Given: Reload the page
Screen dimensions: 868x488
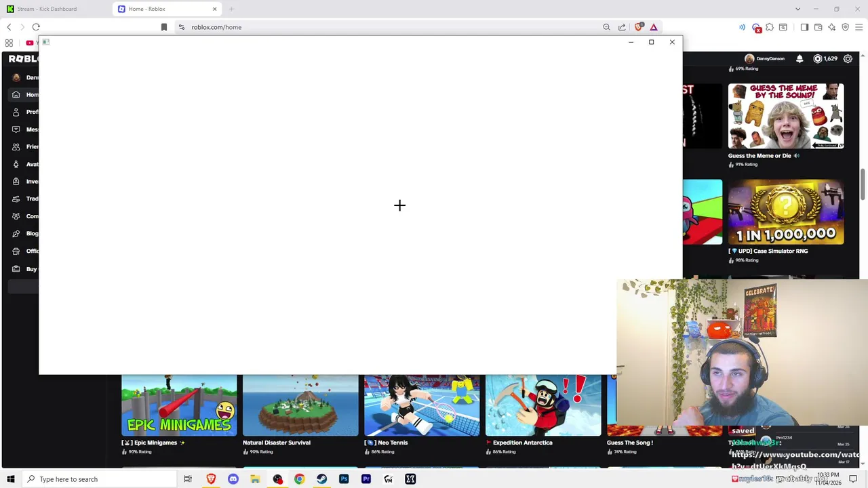Looking at the screenshot, I should (36, 27).
